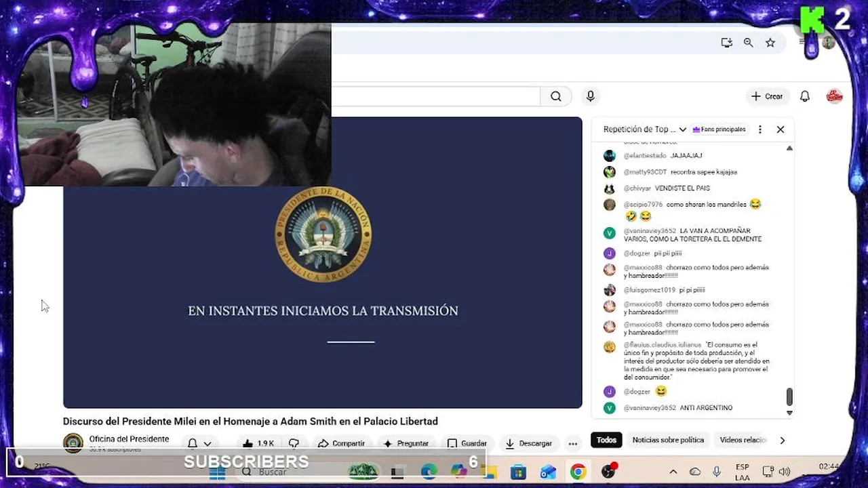The height and width of the screenshot is (488, 868).
Task: Click the Fans principales badge
Action: pos(719,129)
